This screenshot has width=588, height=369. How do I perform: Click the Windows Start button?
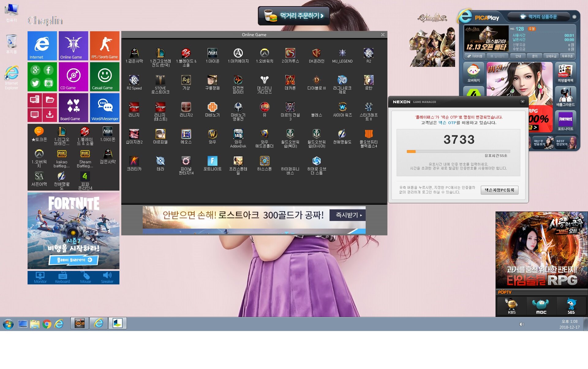[x=8, y=324]
